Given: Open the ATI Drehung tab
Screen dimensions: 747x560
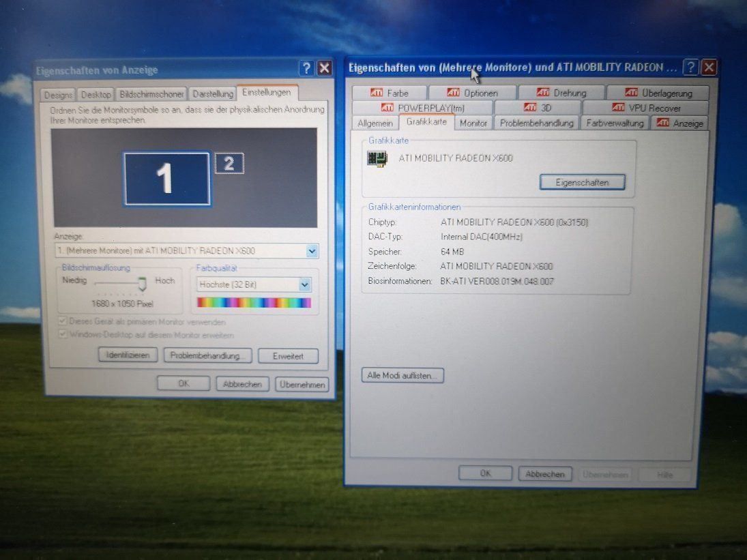Looking at the screenshot, I should click(x=561, y=92).
